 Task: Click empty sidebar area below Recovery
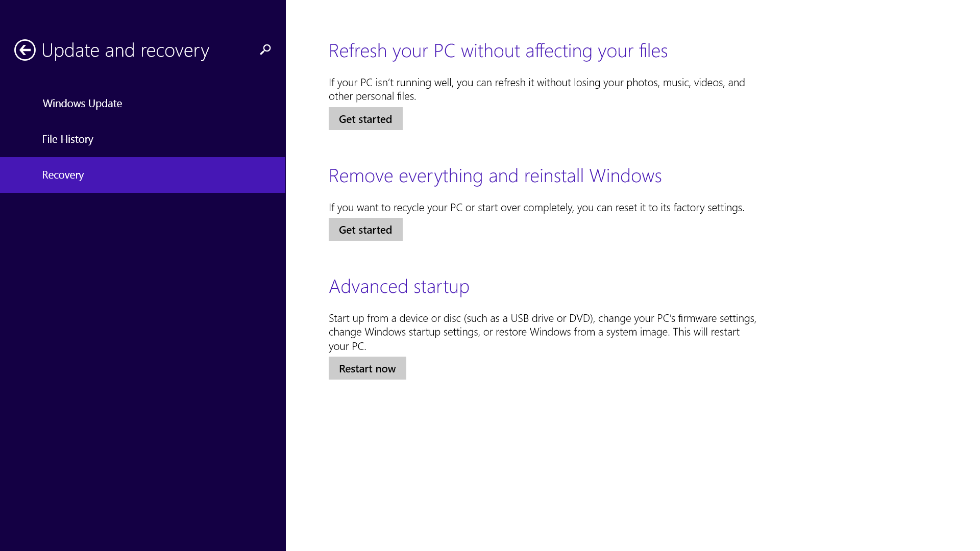click(143, 357)
